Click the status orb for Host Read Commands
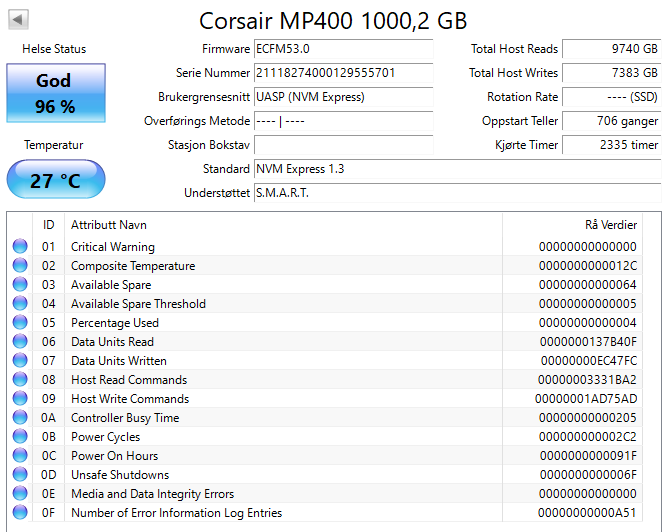Screen dimensions: 666x532 click(20, 380)
